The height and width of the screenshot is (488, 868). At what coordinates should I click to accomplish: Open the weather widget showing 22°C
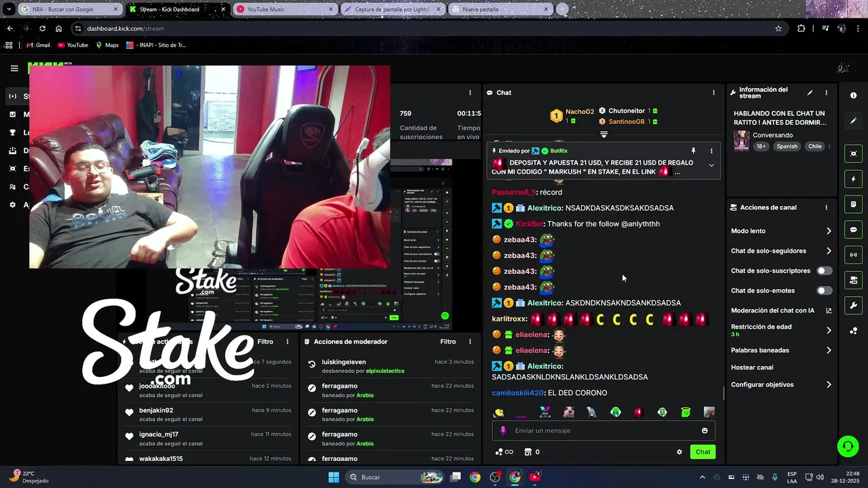pos(28,477)
